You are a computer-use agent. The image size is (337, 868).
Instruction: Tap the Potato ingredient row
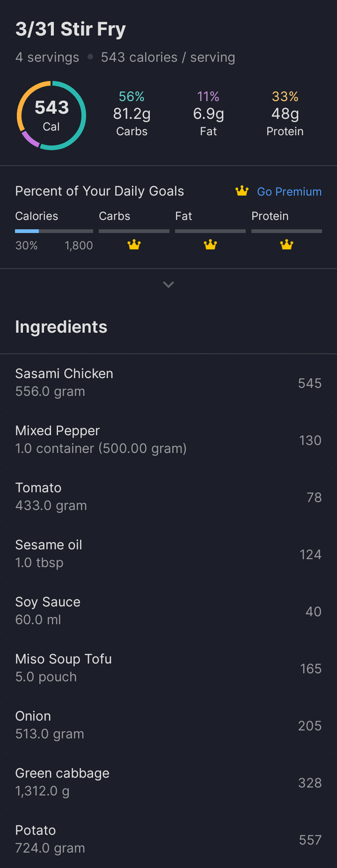[168, 839]
